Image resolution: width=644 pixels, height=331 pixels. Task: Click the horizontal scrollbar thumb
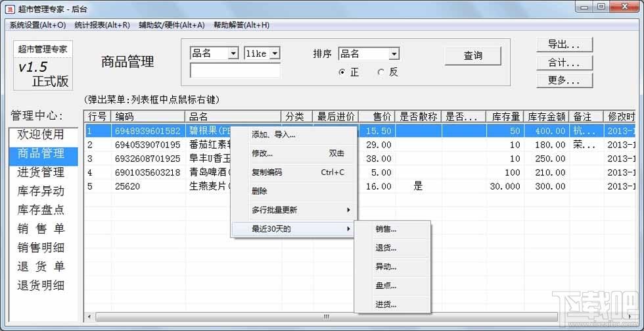(327, 317)
